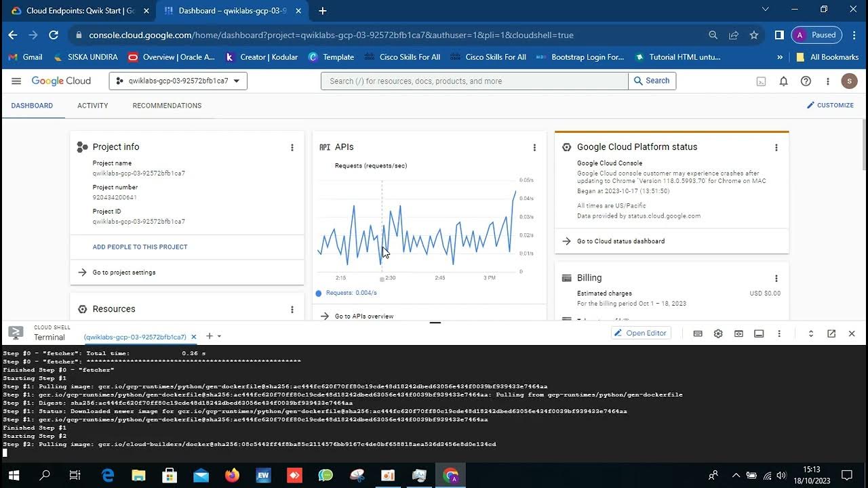Image resolution: width=868 pixels, height=488 pixels.
Task: Click the zoom magnifier icon in address bar
Action: tap(713, 35)
